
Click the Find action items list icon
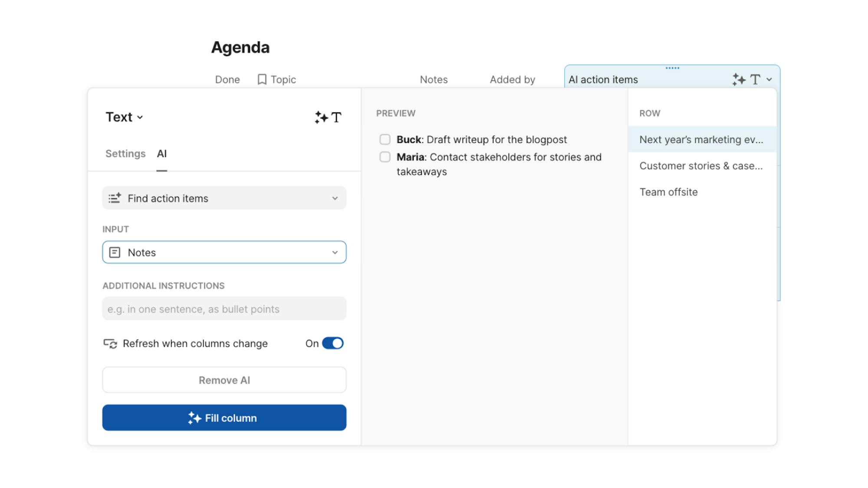pos(115,198)
